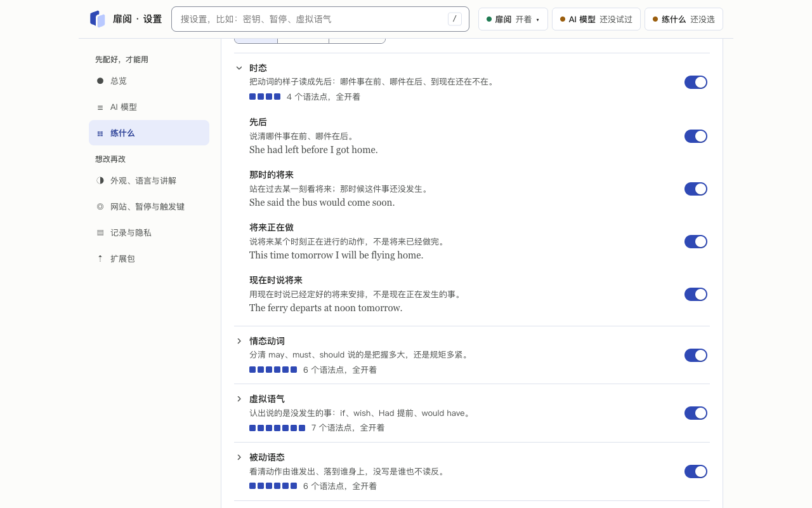Toggle the 将来正在做 switch
The width and height of the screenshot is (812, 508).
pyautogui.click(x=696, y=241)
